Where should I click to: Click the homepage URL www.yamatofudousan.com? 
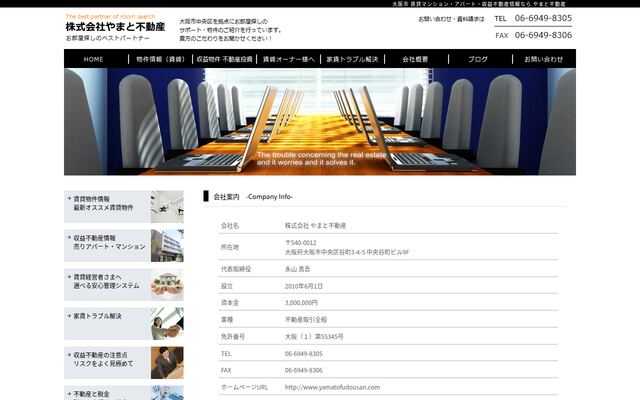point(332,387)
